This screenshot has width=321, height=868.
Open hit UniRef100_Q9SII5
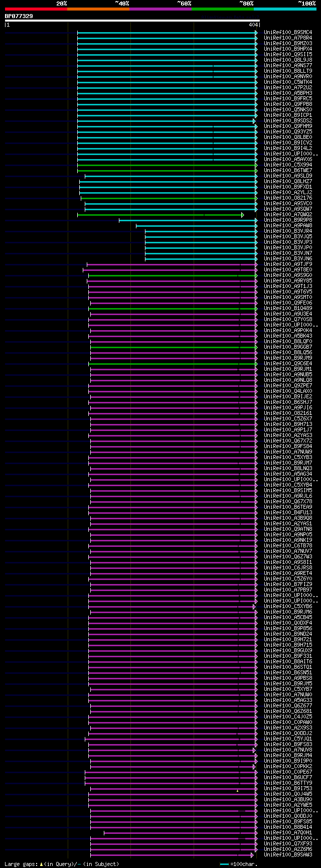coord(288,55)
